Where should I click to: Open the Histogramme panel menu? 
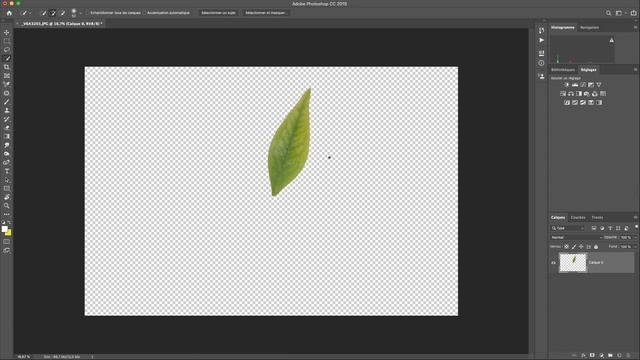tap(635, 27)
